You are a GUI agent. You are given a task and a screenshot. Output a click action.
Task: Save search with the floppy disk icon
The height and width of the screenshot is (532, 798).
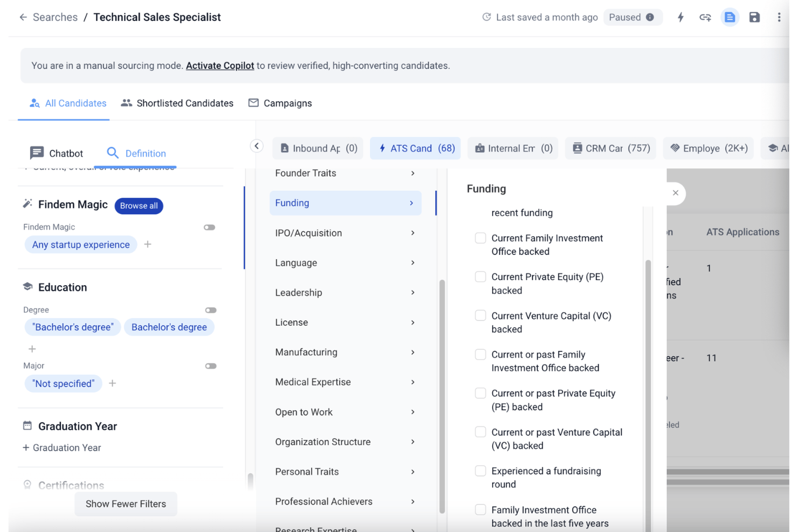[754, 17]
